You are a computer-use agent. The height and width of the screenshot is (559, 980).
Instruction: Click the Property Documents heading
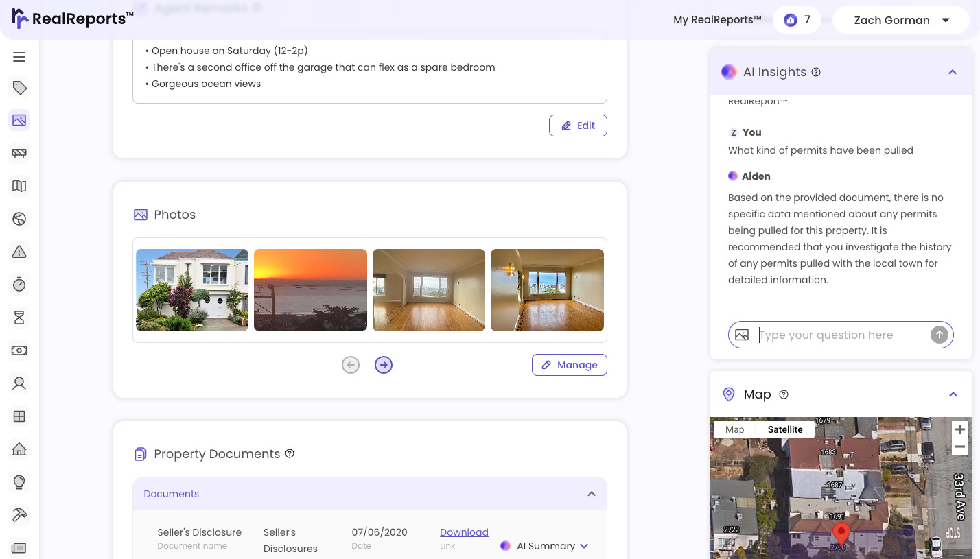coord(217,454)
